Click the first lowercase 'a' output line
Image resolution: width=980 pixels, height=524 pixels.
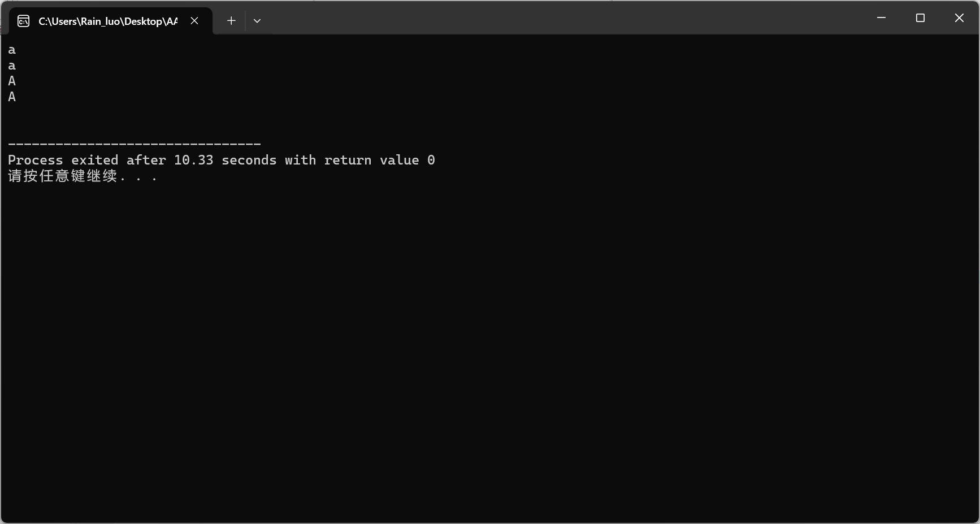pos(12,50)
